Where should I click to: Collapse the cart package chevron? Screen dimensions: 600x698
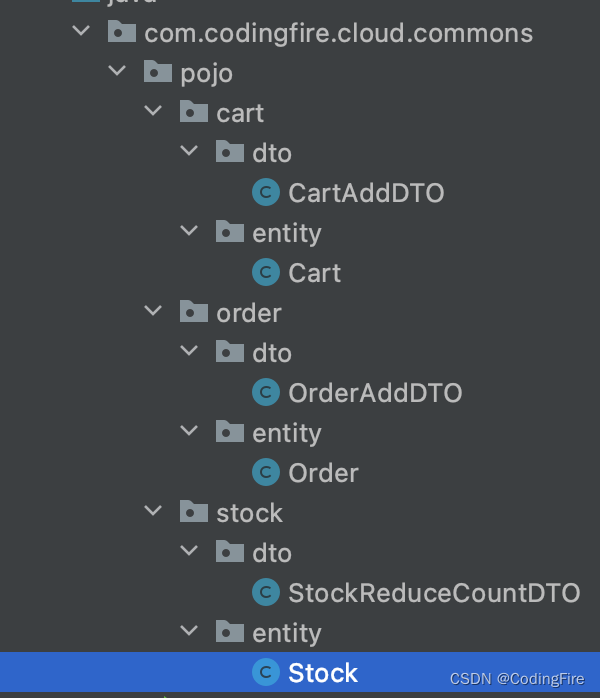pyautogui.click(x=153, y=111)
